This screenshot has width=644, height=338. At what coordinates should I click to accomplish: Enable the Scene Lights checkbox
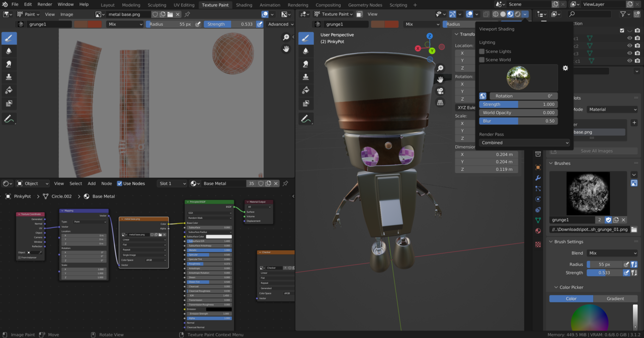pos(482,51)
